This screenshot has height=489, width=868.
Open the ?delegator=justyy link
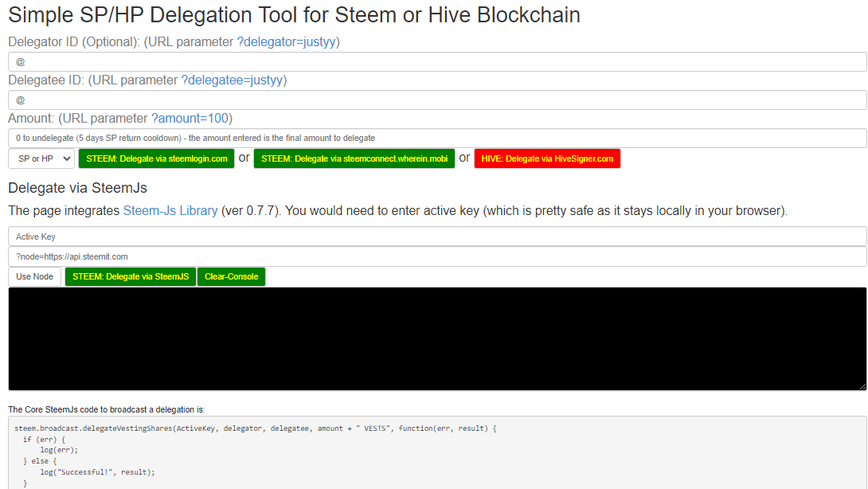coord(286,42)
